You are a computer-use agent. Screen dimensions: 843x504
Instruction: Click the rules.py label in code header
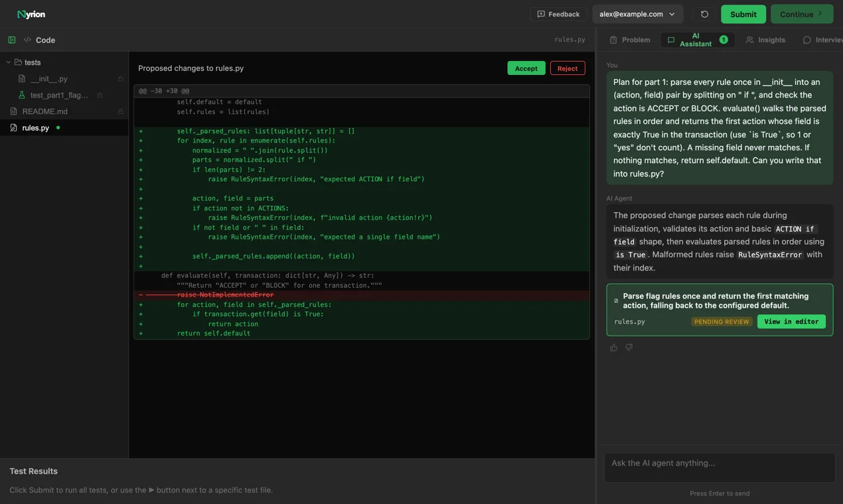[570, 40]
